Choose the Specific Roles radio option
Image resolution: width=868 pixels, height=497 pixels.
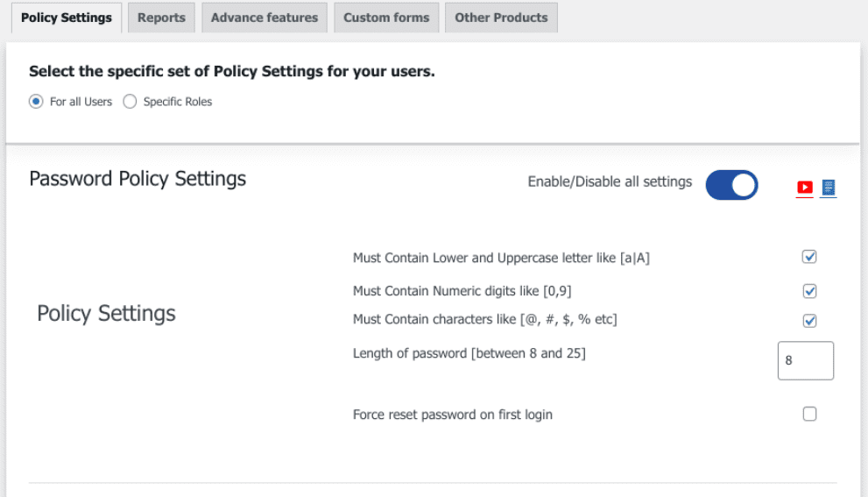tap(130, 102)
